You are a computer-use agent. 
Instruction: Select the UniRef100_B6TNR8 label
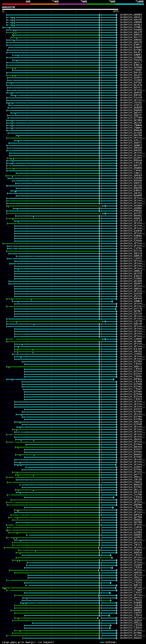(x=131, y=120)
